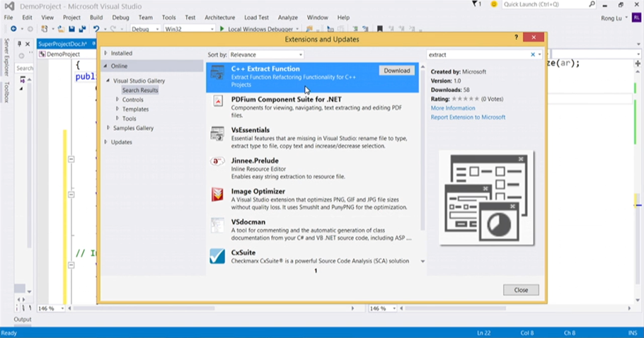Viewport: 644px width, 338px height.
Task: Close the Extensions and Updates dialog
Action: click(x=521, y=290)
